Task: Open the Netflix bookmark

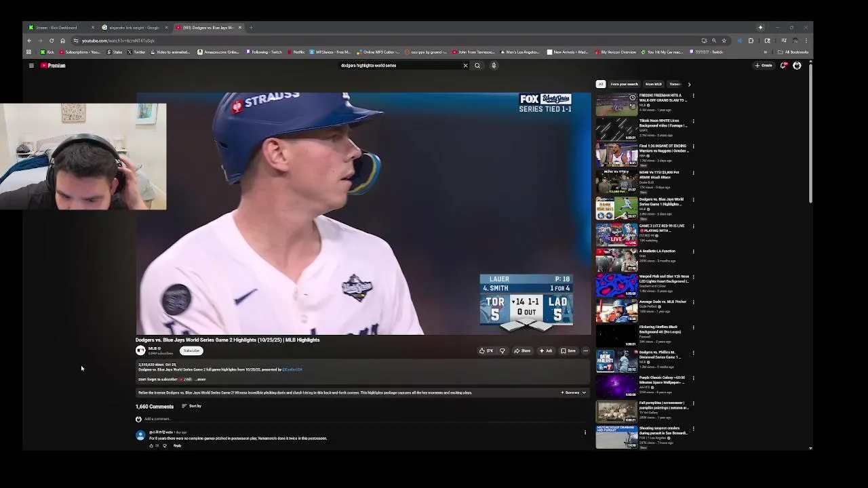Action: click(x=296, y=52)
